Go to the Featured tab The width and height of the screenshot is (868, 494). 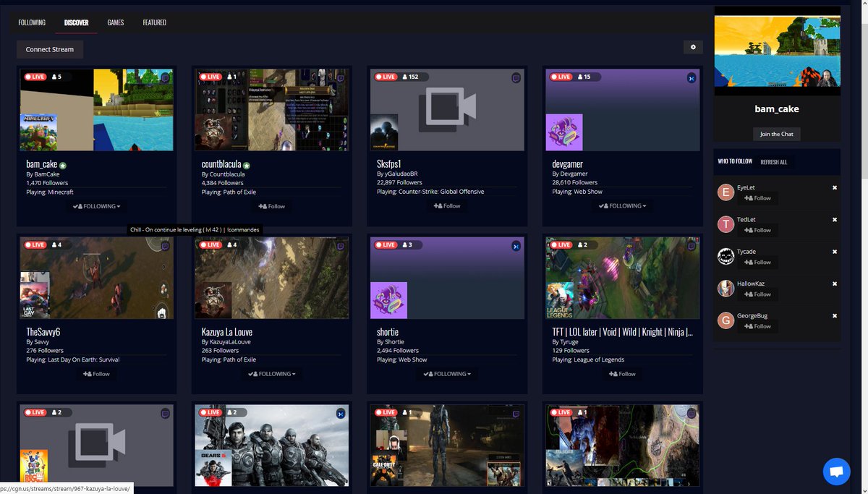155,22
